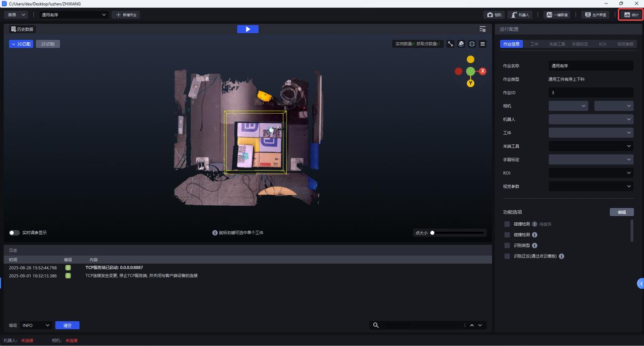The image size is (644, 346).
Task: Click the search magnifier in log panel
Action: pos(376,325)
